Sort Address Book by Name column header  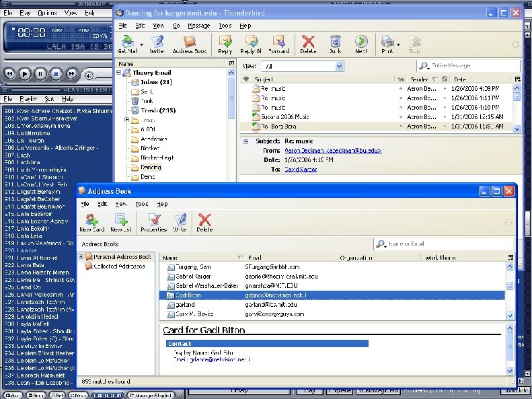tap(202, 258)
